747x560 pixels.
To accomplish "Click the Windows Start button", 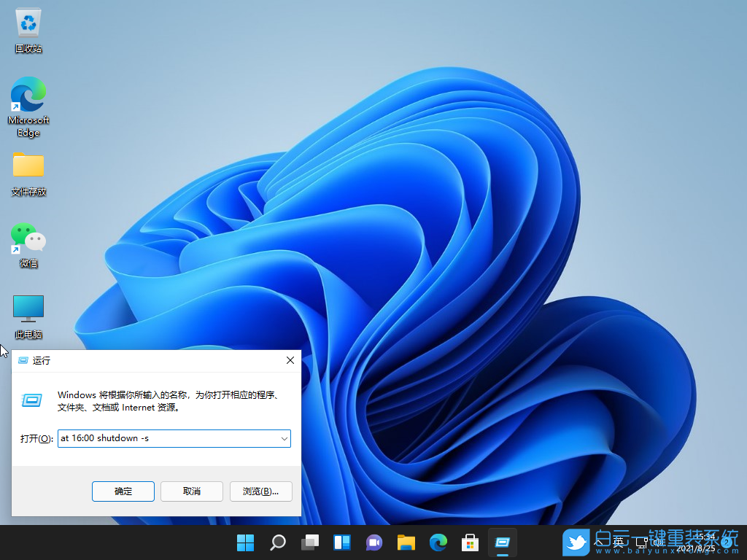I will pos(245,542).
